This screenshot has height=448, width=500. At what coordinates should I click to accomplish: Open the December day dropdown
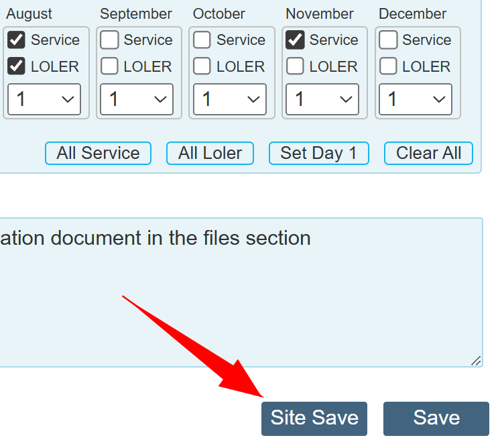click(416, 99)
